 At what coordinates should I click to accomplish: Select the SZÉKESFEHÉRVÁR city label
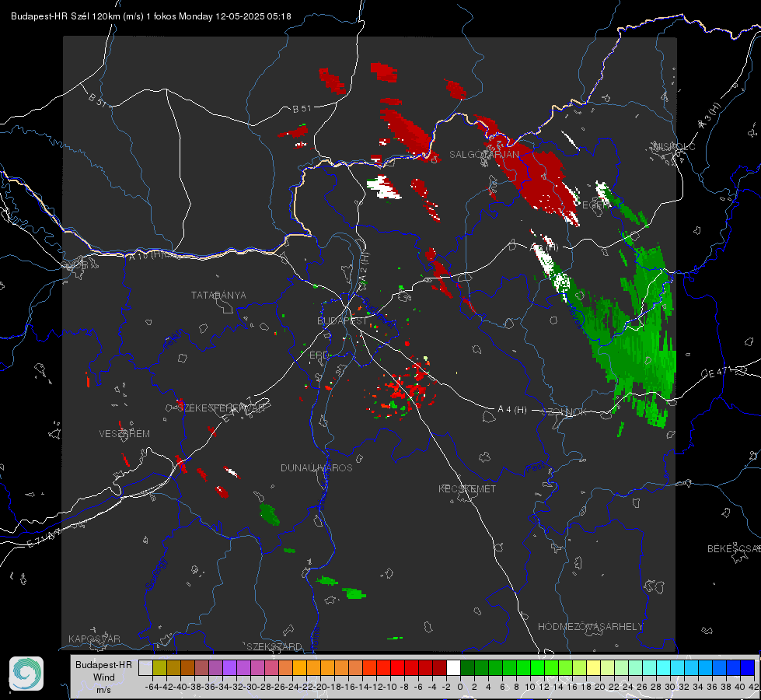point(221,408)
